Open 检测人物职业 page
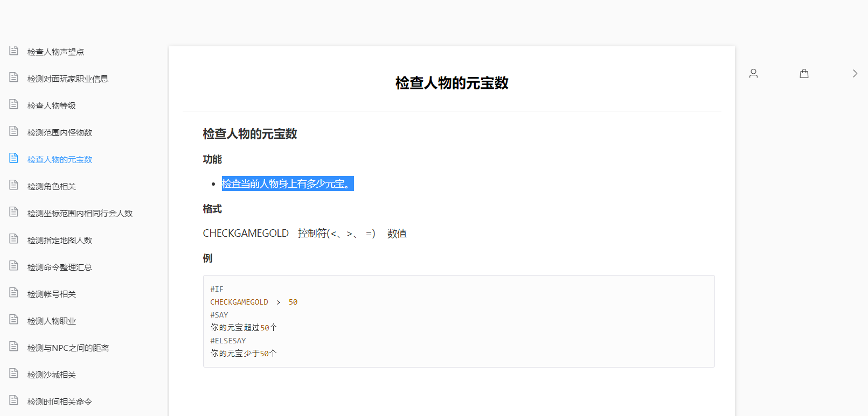 click(x=52, y=321)
